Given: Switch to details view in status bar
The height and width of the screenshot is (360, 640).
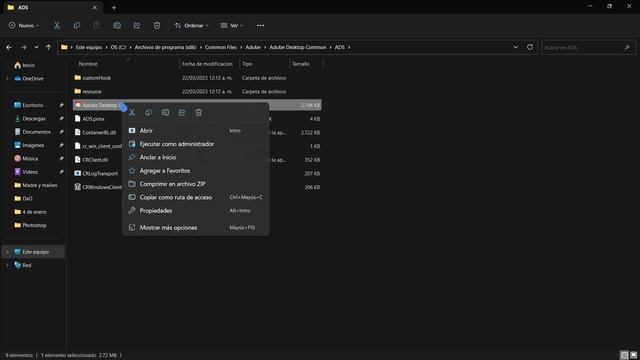Looking at the screenshot, I should click(x=624, y=355).
